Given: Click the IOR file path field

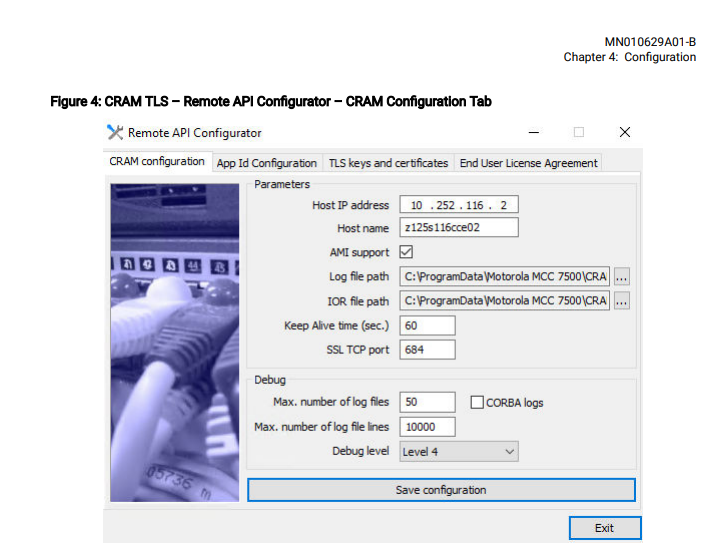Looking at the screenshot, I should (x=505, y=301).
